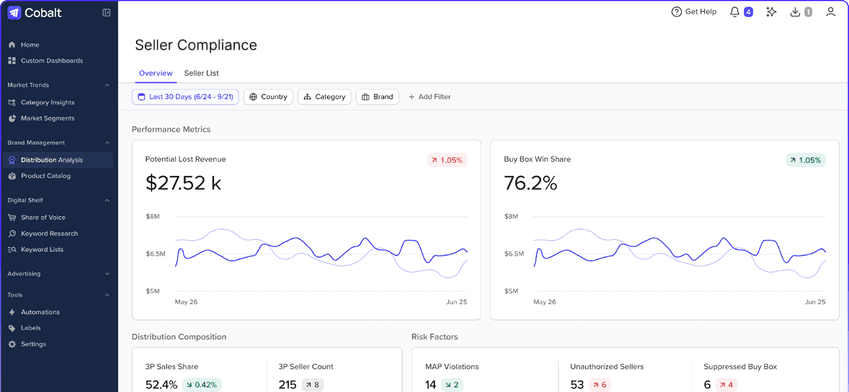Expand the Advertising section
This screenshot has width=849, height=392.
click(107, 274)
